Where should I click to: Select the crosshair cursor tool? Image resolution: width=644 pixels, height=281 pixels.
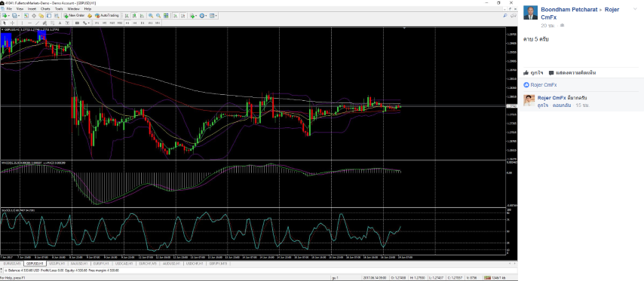pos(12,23)
